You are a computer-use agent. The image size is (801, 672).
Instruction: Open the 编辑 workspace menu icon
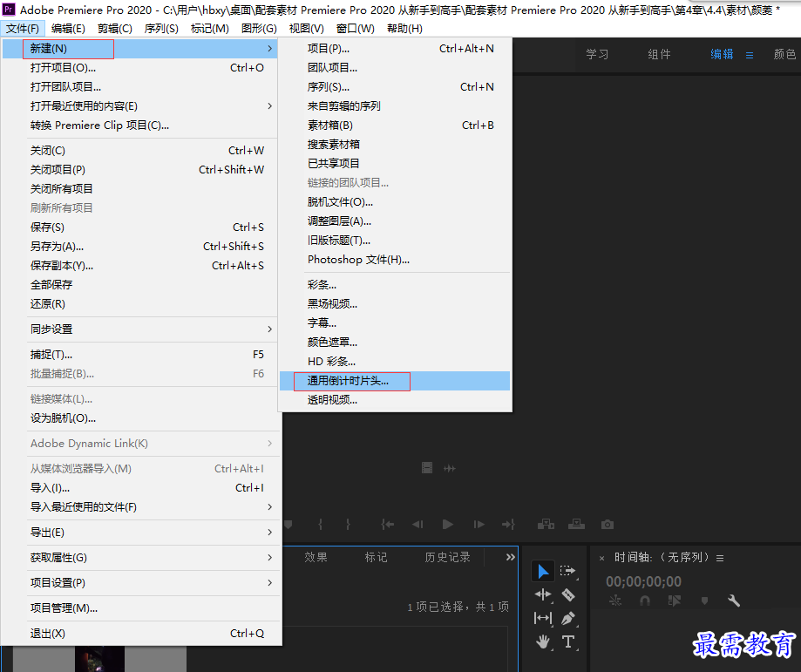coord(750,55)
